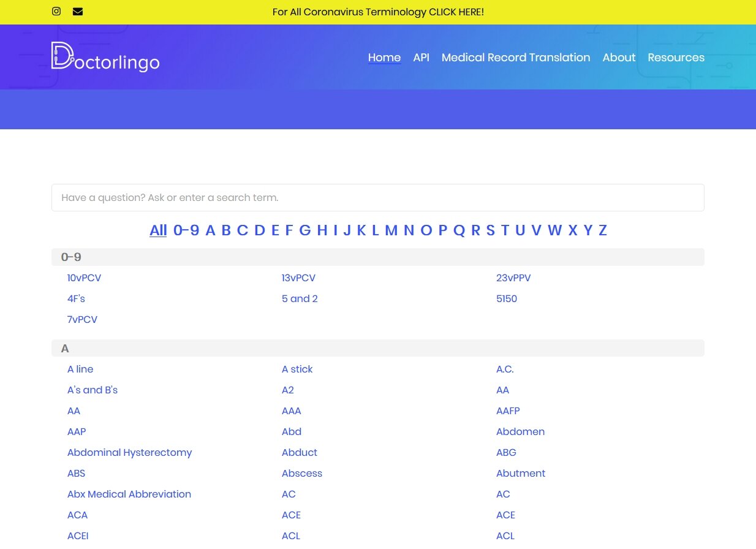
Task: Click the search term input field
Action: click(x=377, y=198)
